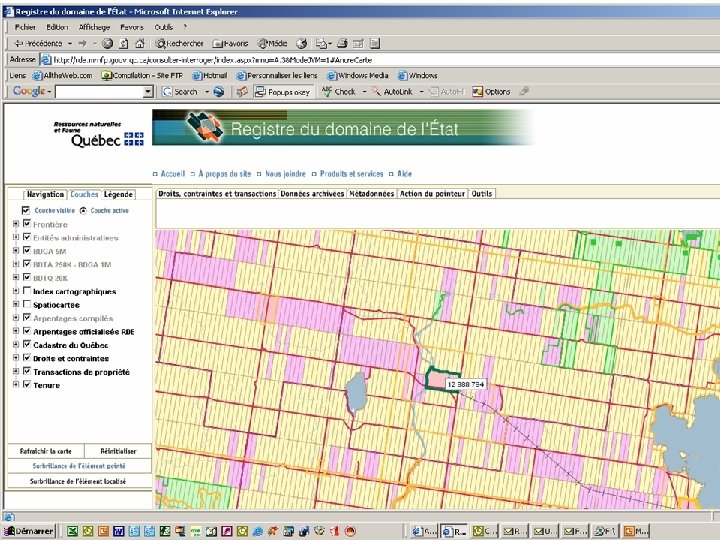Expand the Entités administratives layer node

[16, 237]
